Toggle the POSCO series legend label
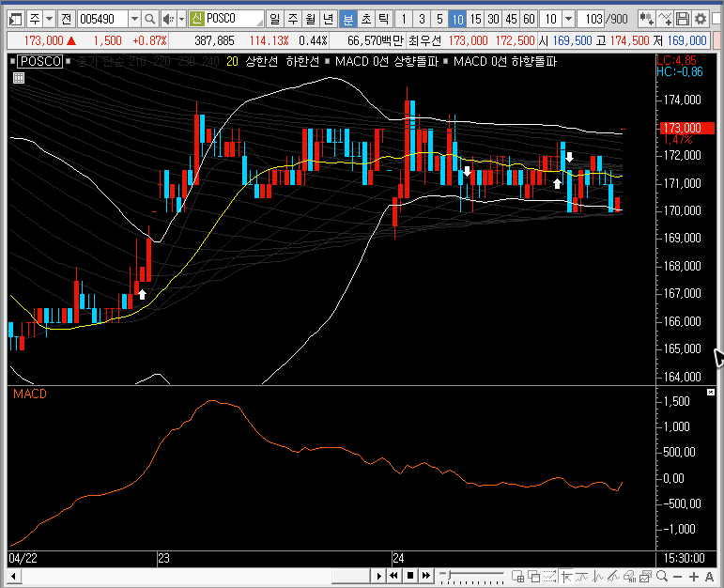 click(x=40, y=61)
